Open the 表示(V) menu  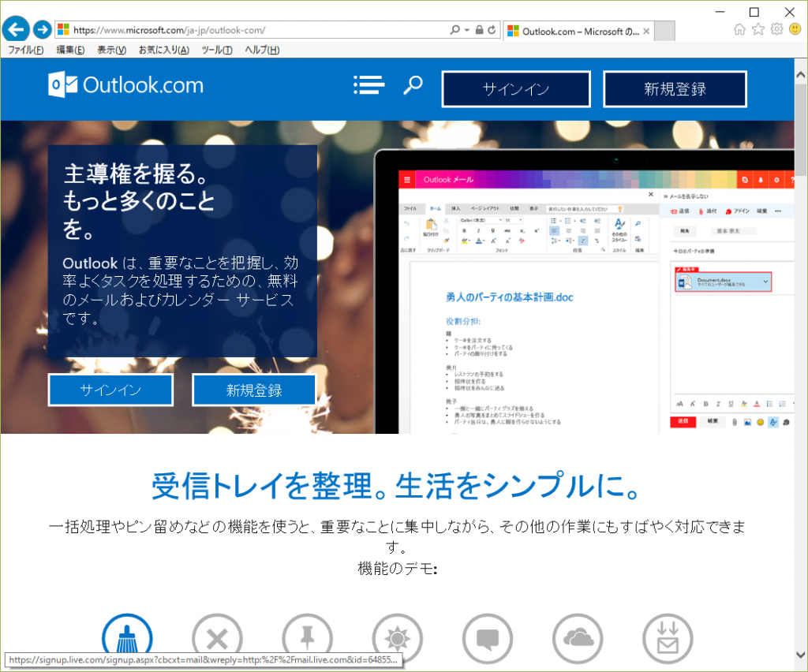point(112,50)
